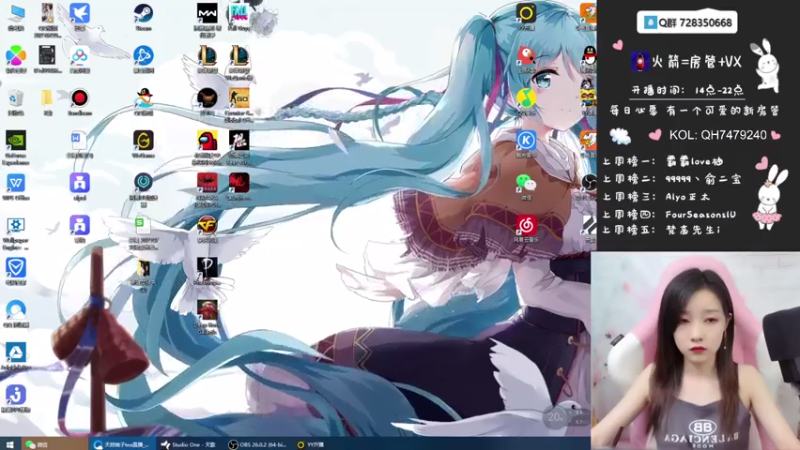Open Wallpaper Engine shortcut
Viewport: 800px width, 450px height.
[16, 225]
